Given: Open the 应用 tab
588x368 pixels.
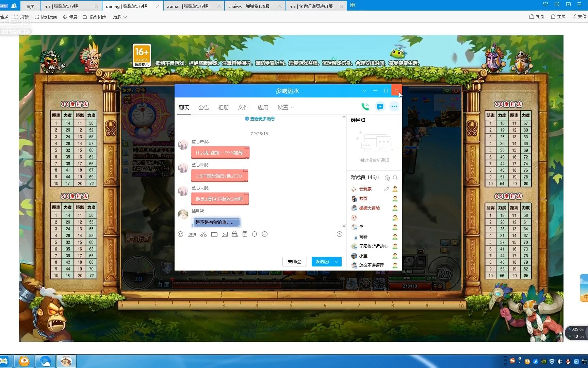Looking at the screenshot, I should pyautogui.click(x=263, y=107).
